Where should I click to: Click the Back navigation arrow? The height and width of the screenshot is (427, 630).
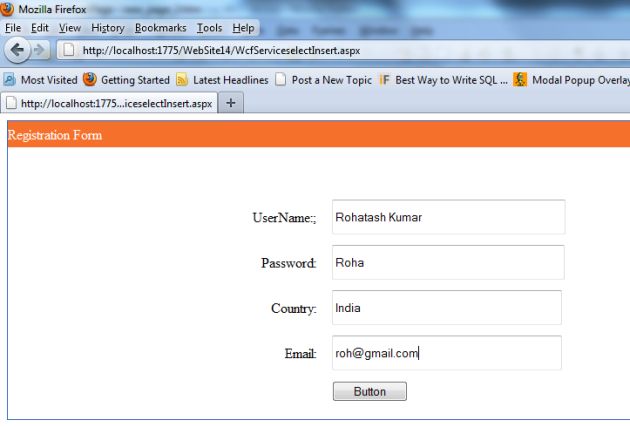pyautogui.click(x=17, y=50)
